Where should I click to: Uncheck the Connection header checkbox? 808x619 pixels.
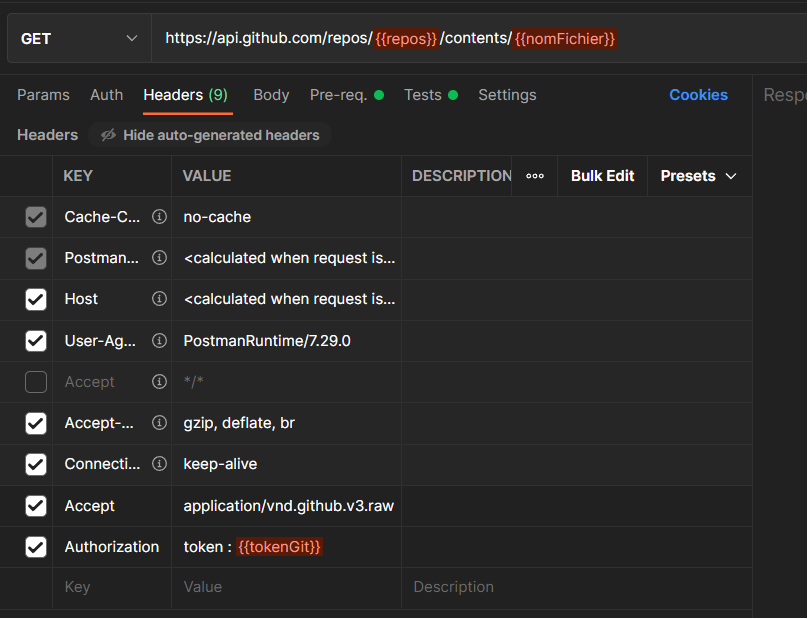coord(36,464)
